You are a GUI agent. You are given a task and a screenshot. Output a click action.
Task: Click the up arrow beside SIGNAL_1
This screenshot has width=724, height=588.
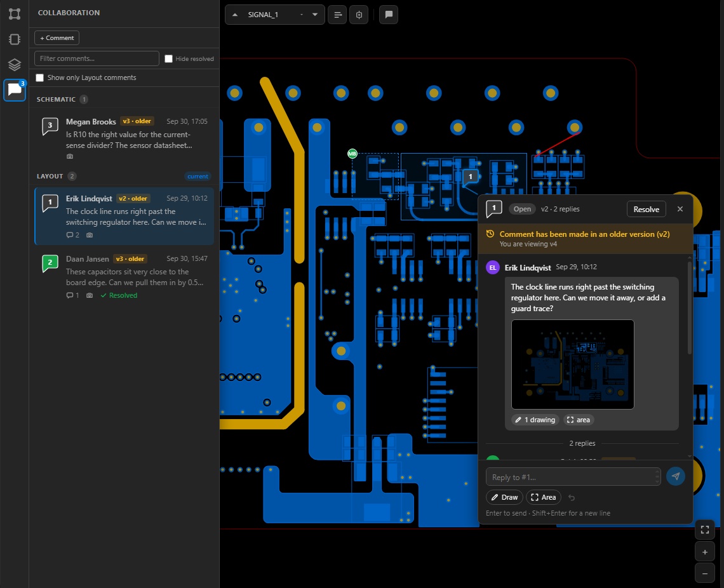click(235, 15)
